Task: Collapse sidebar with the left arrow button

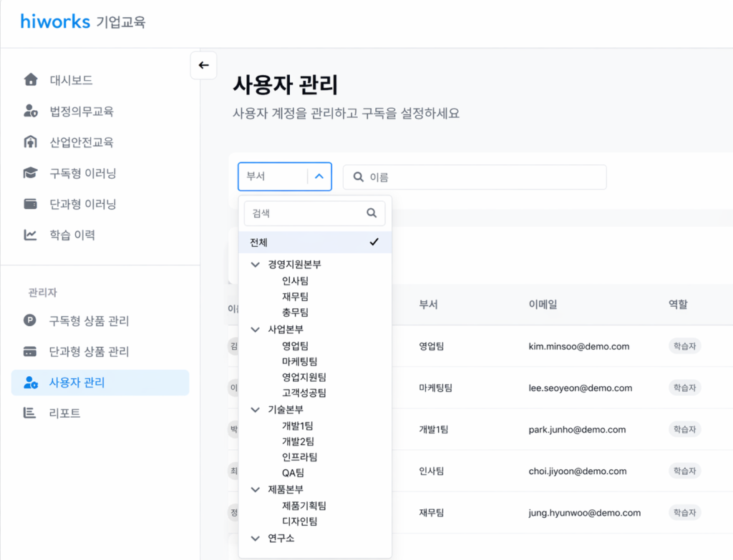Action: tap(203, 65)
